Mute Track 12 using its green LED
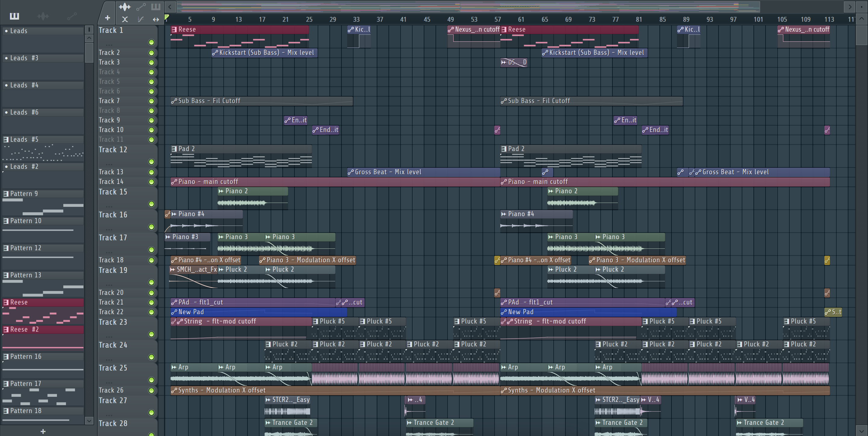Image resolution: width=868 pixels, height=436 pixels. [151, 162]
